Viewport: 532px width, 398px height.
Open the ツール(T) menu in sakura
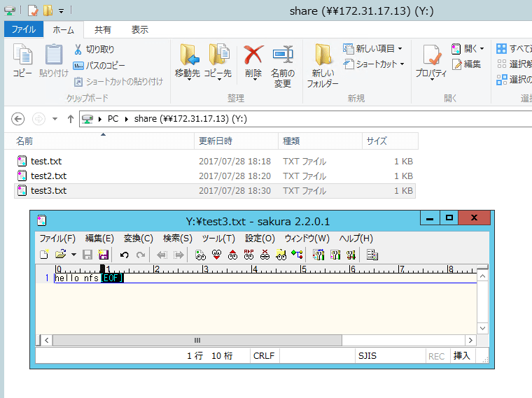pyautogui.click(x=218, y=239)
